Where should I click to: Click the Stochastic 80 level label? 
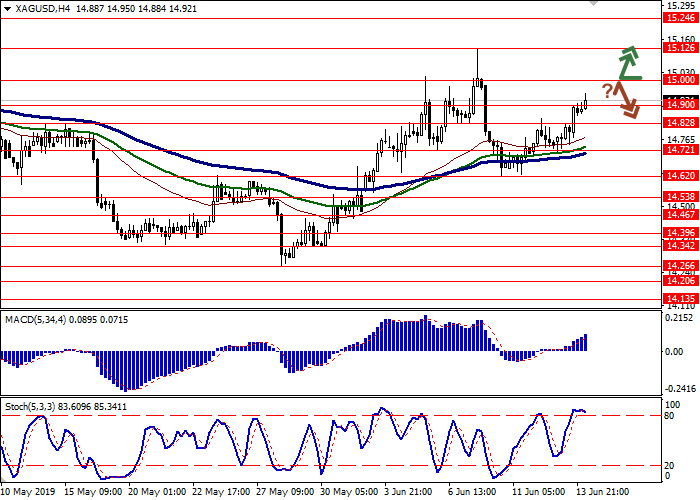click(x=672, y=415)
